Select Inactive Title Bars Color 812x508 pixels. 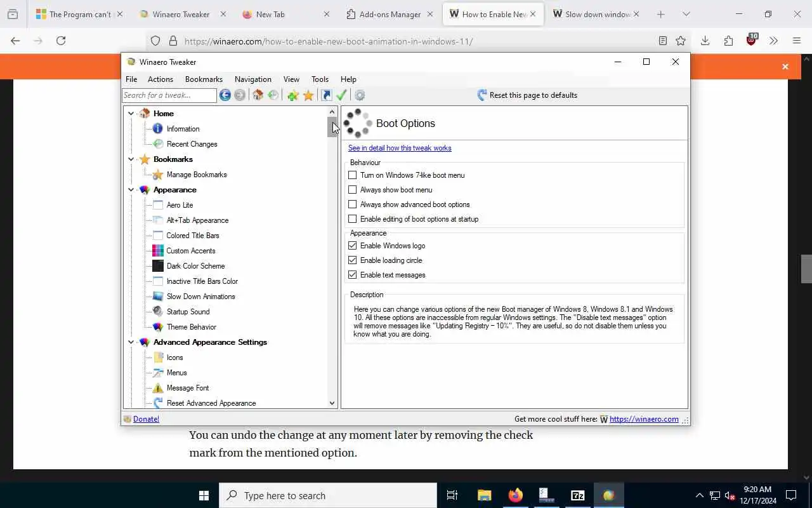pos(202,281)
